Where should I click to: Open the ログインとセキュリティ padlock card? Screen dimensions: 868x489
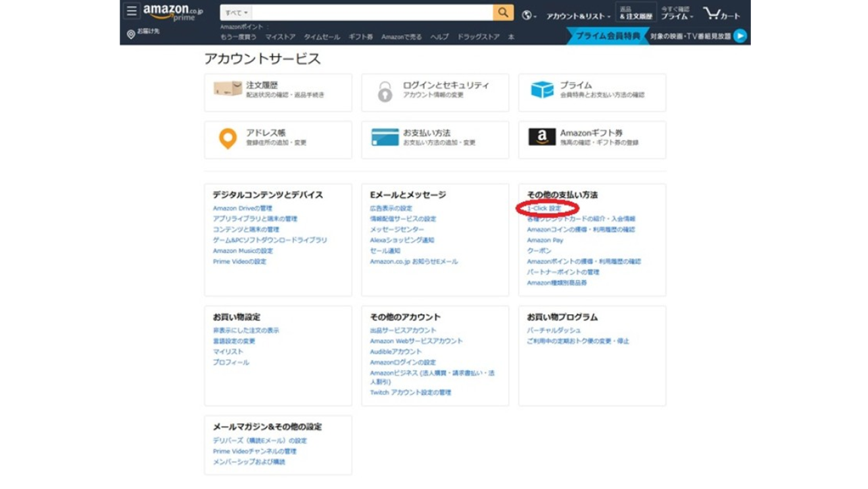click(435, 93)
